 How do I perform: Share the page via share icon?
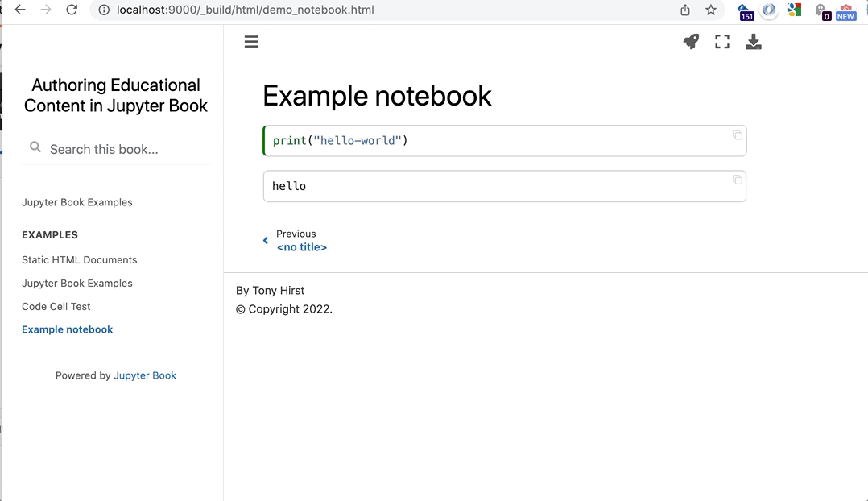pyautogui.click(x=685, y=10)
